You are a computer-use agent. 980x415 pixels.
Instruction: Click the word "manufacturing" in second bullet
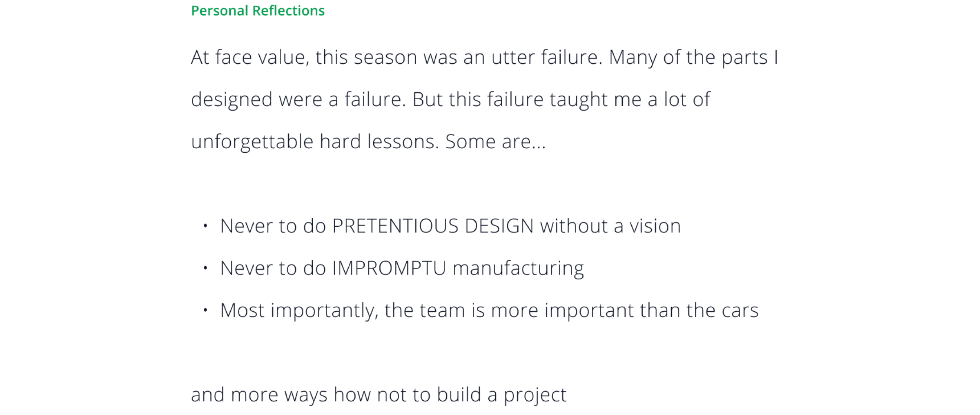(x=518, y=268)
